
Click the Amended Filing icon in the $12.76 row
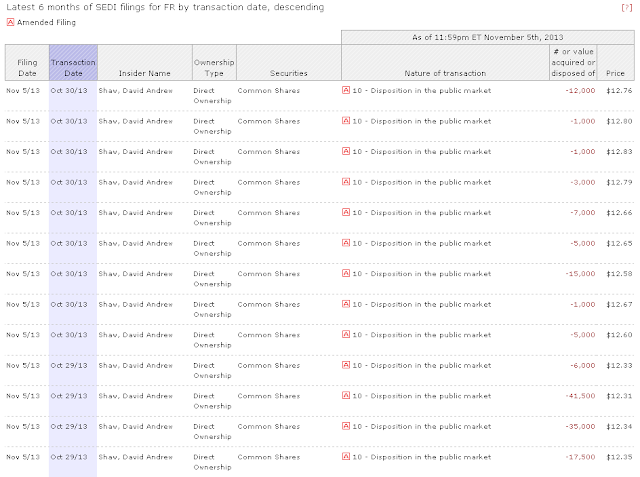coord(346,89)
